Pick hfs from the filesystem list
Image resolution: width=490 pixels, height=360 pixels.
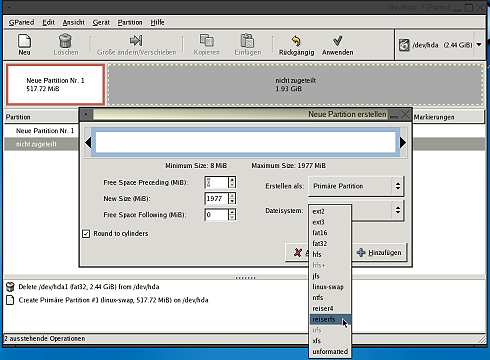pyautogui.click(x=330, y=254)
